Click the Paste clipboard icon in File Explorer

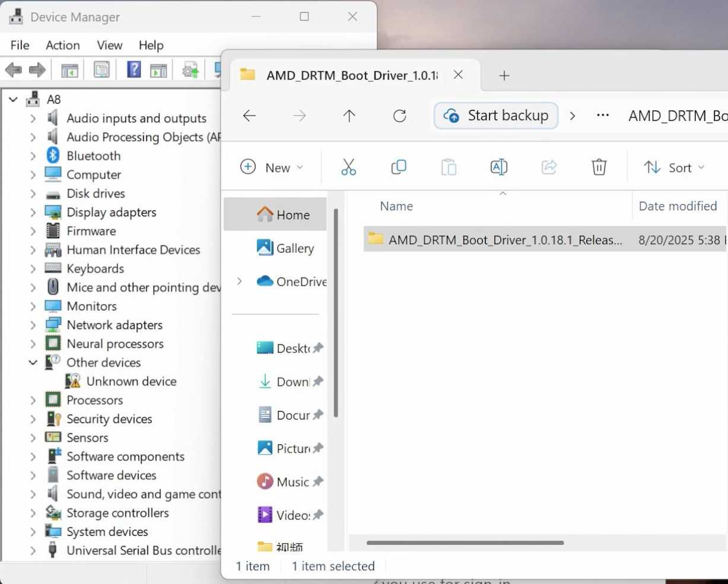[x=449, y=167]
